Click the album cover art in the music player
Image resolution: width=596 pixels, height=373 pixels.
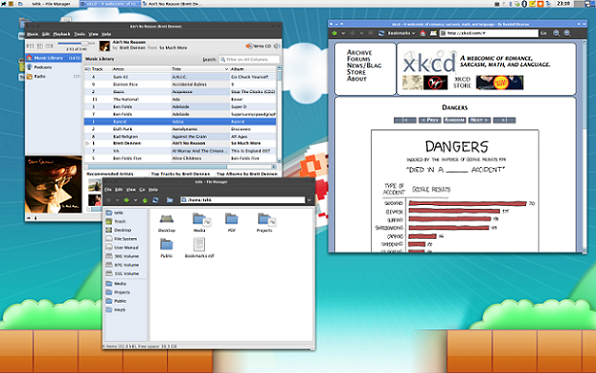point(53,184)
